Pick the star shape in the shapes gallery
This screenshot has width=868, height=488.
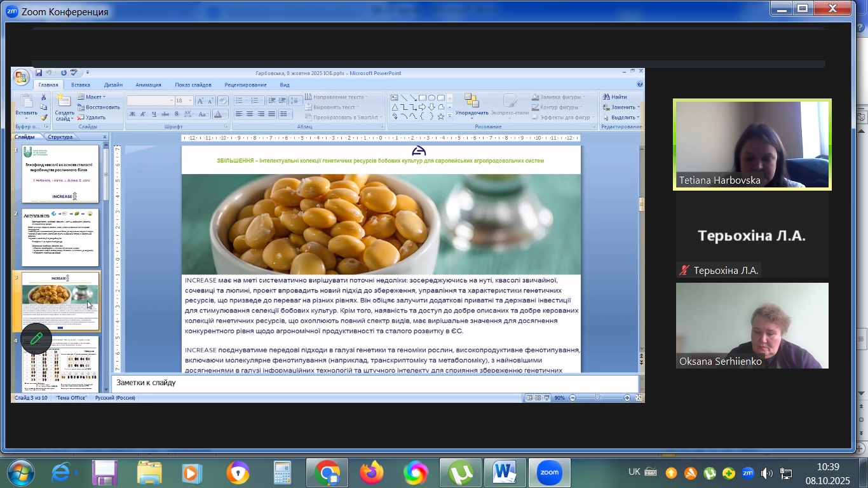coord(440,117)
